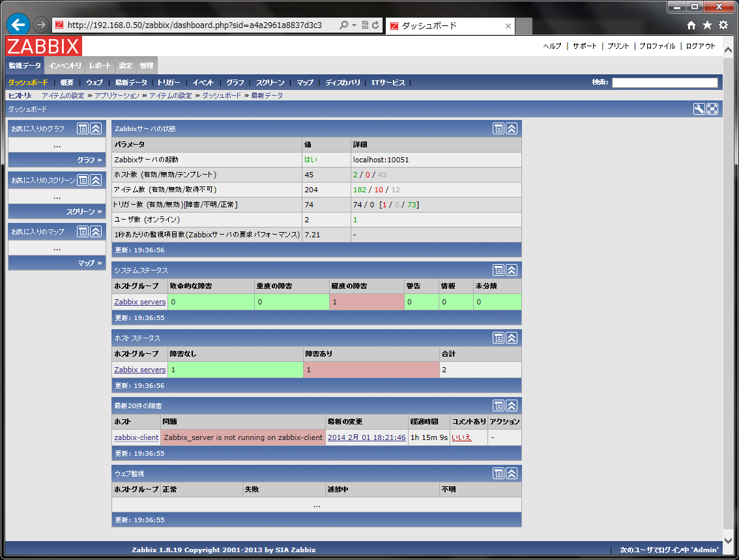Open the スクリーン submenu item
This screenshot has height=560, width=739.
[x=270, y=83]
